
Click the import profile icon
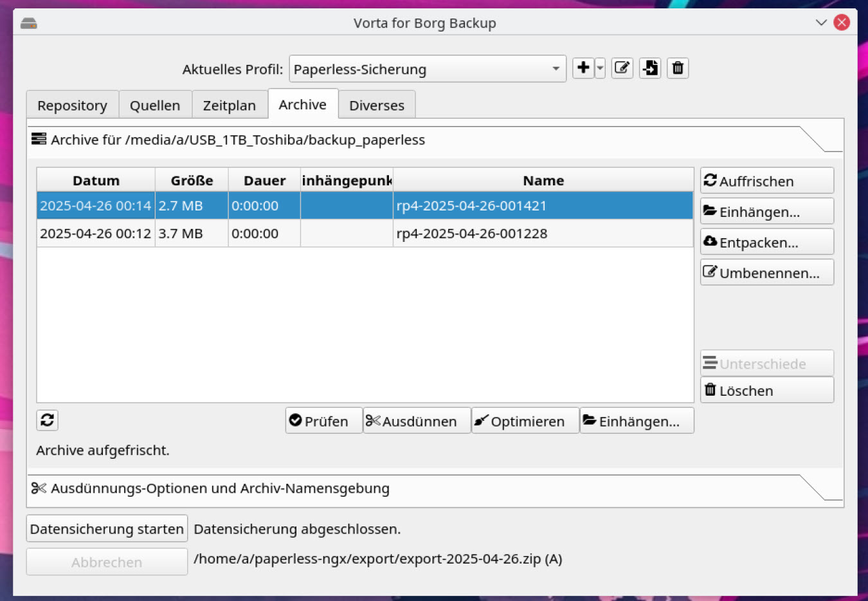[x=650, y=68]
